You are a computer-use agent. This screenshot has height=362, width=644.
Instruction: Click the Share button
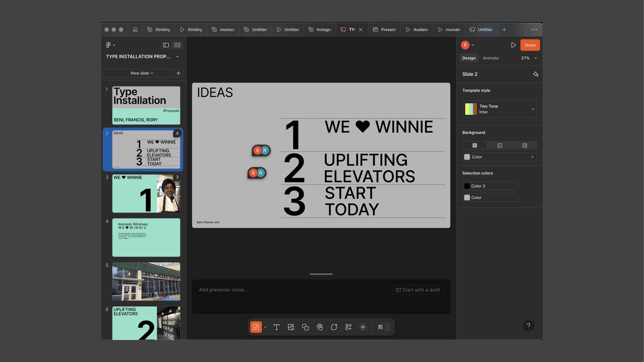[x=530, y=45]
